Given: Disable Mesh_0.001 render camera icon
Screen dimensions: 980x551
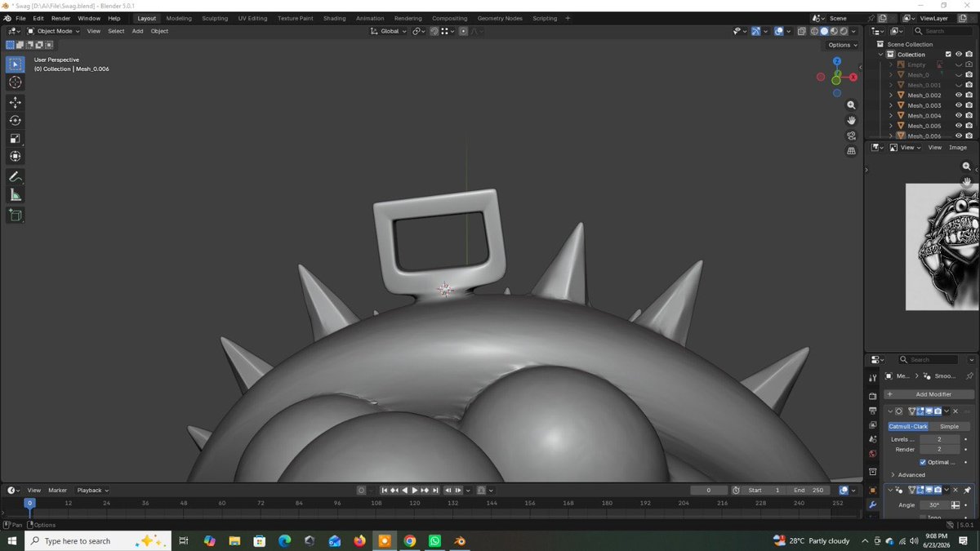Looking at the screenshot, I should pyautogui.click(x=969, y=85).
